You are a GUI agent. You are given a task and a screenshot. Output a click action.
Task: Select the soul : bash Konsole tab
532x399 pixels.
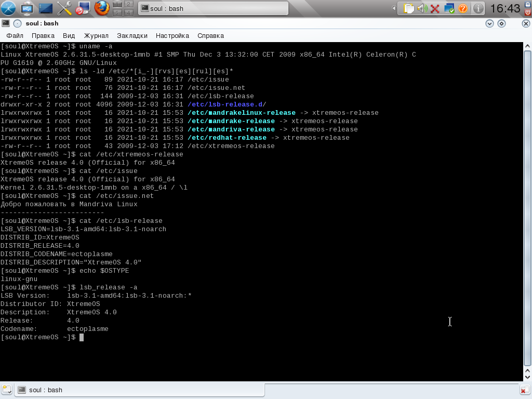click(x=140, y=390)
